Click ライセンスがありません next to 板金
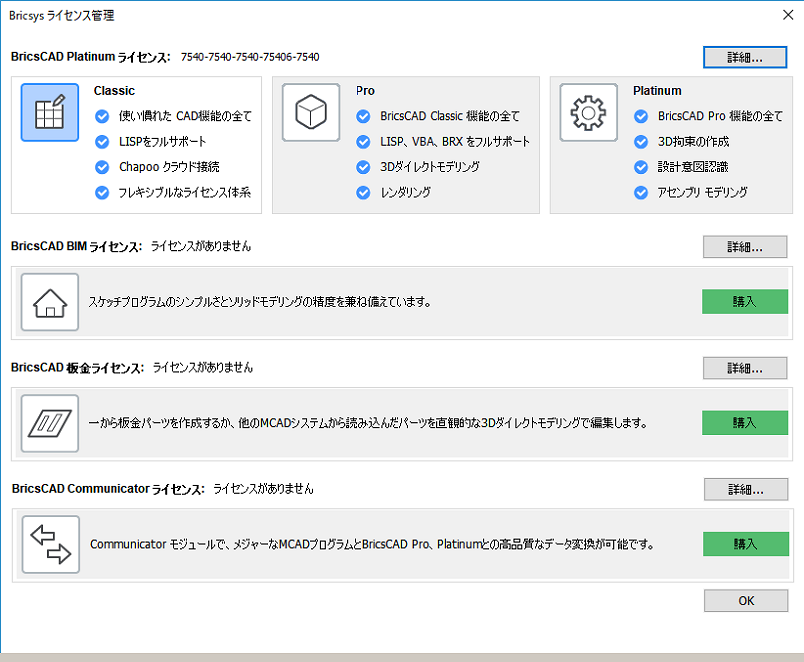The image size is (804, 662). point(203,367)
